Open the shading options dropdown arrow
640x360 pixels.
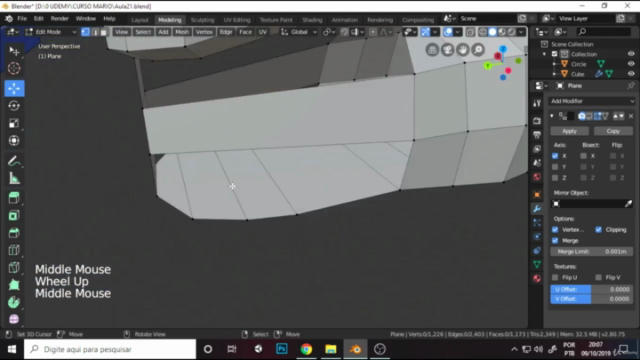coord(521,32)
